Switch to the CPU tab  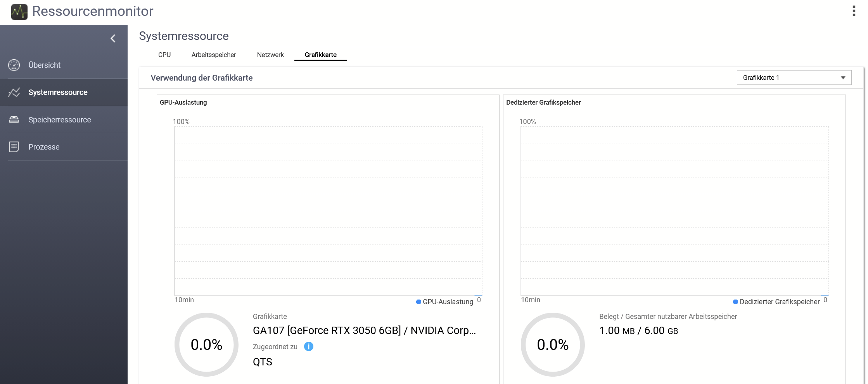click(164, 55)
